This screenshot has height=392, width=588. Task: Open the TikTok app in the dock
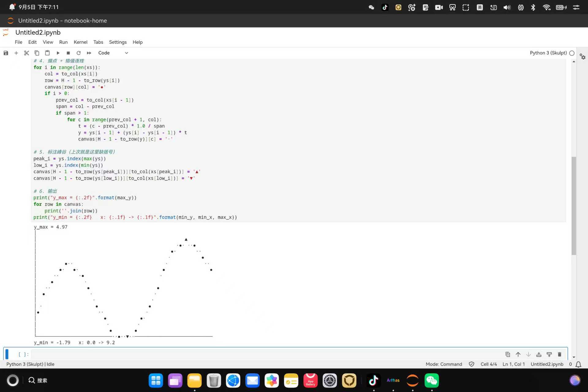pos(373,380)
